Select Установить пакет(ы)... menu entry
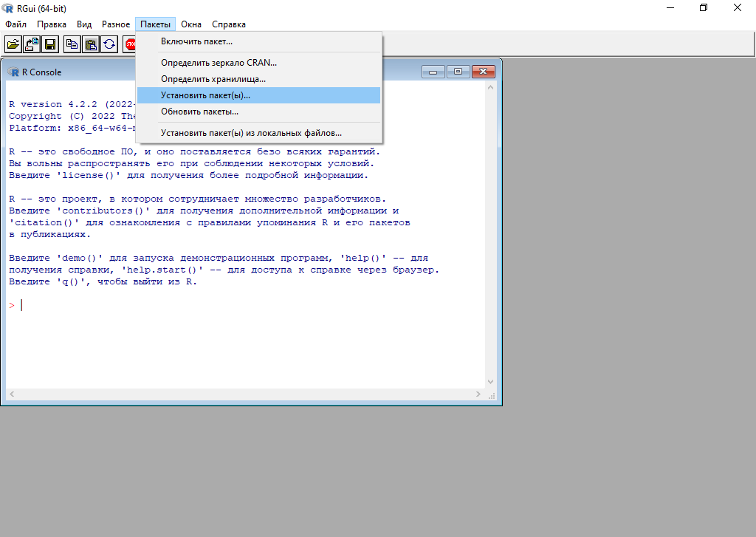This screenshot has height=537, width=756. coord(205,95)
